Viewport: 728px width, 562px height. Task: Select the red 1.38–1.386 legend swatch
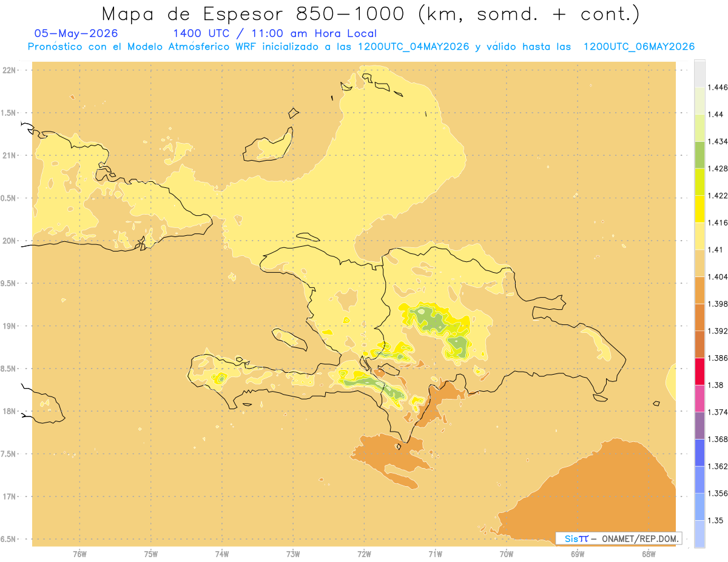[699, 371]
